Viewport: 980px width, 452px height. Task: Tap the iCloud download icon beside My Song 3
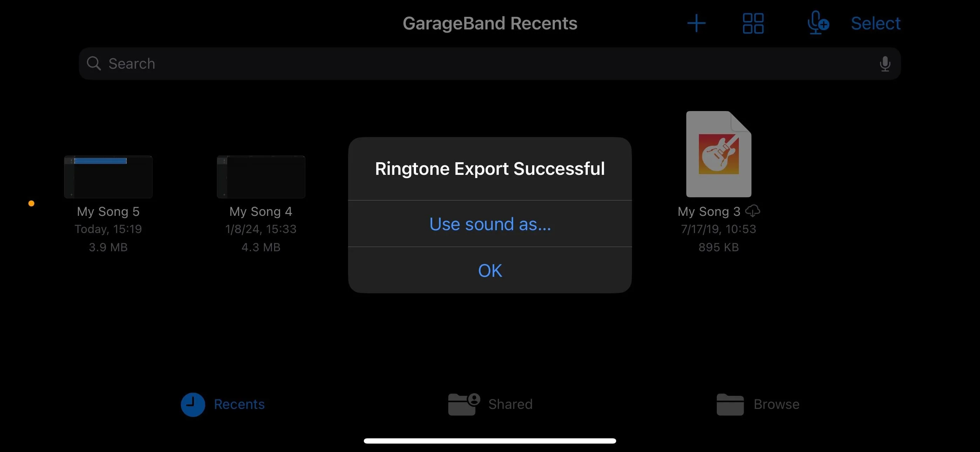[x=752, y=211]
